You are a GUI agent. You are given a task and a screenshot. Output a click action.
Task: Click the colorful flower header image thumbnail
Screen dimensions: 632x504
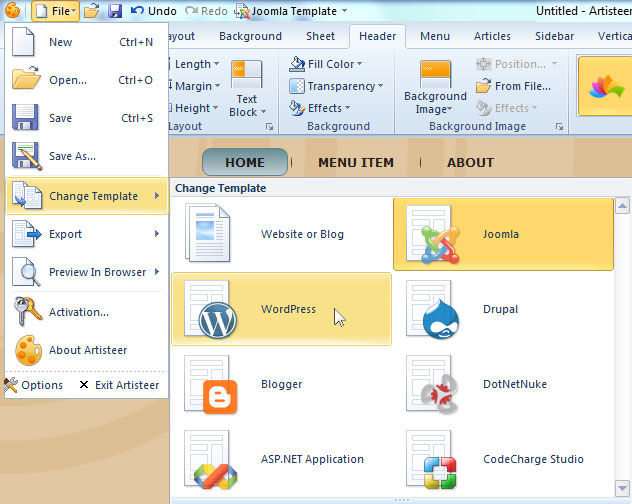click(605, 86)
